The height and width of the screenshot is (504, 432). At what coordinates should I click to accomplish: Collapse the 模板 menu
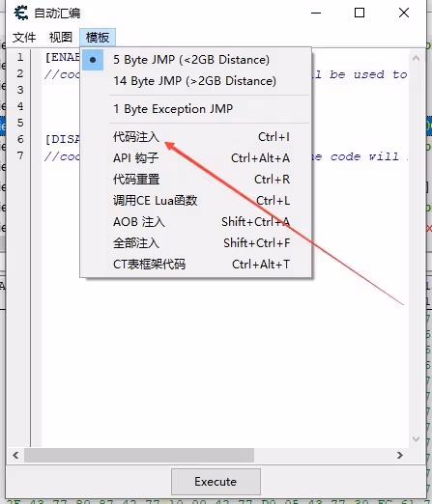[98, 38]
